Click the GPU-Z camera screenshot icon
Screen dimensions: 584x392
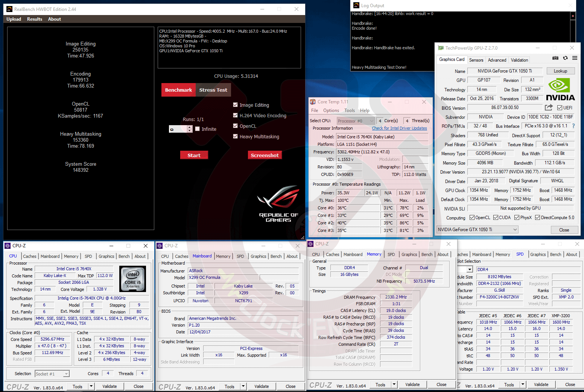point(555,58)
